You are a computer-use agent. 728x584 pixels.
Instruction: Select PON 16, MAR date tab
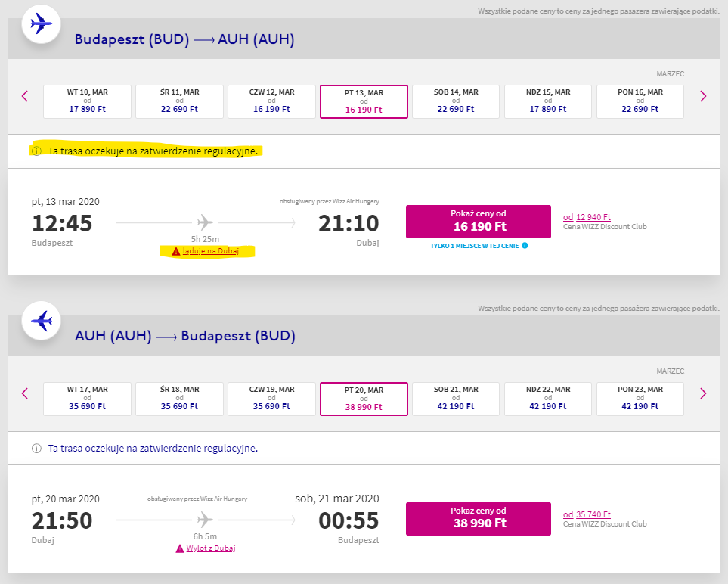[x=640, y=101]
